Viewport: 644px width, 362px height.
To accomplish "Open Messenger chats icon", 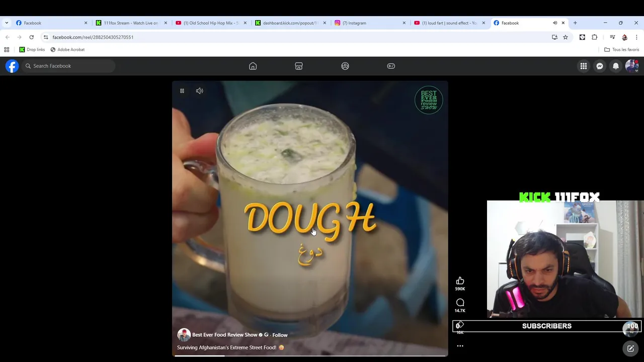I will click(x=600, y=66).
